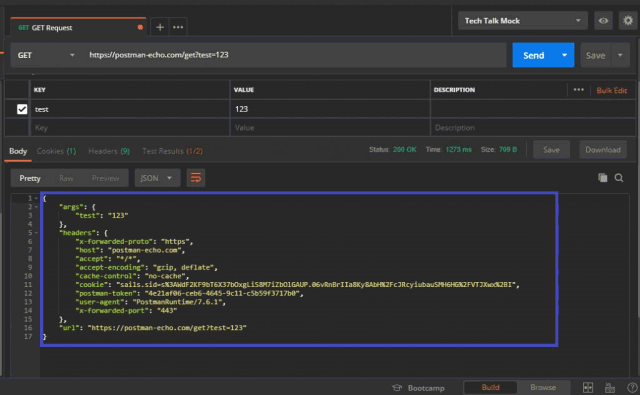Click the "user-agent" line in response

[150, 302]
